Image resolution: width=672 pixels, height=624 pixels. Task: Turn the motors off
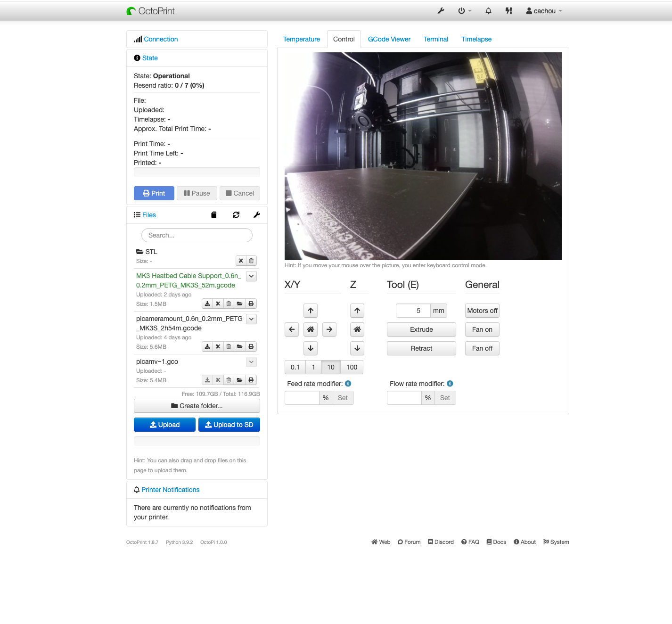pyautogui.click(x=482, y=311)
